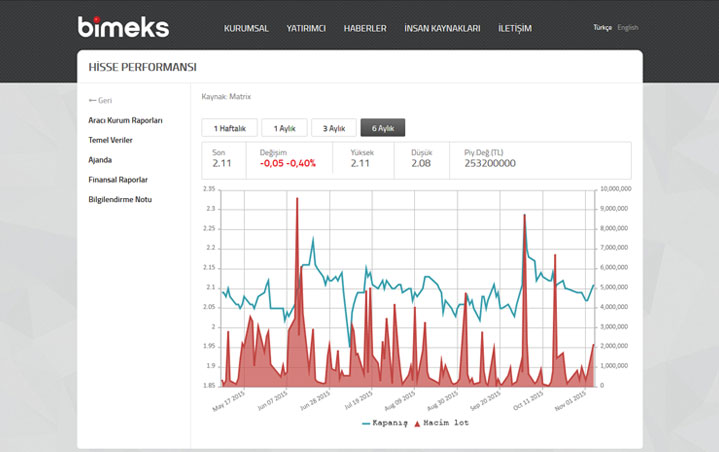
Task: Open Temel Veriler page
Action: tap(110, 140)
